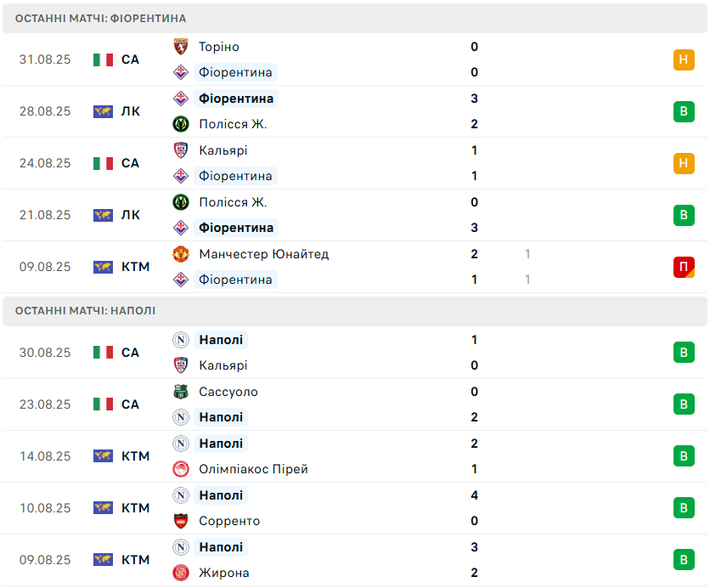Click draw badge for Torino–Fiorentina match
The height and width of the screenshot is (588, 710).
(x=684, y=59)
